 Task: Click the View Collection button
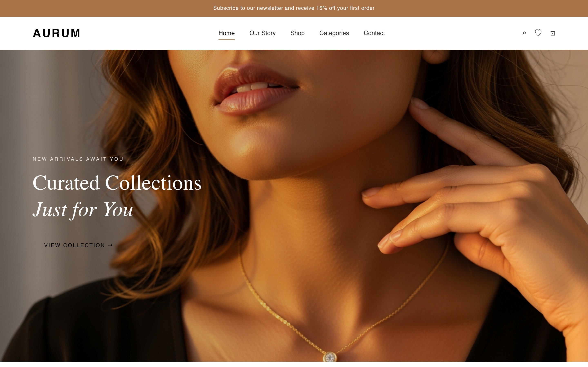coord(78,245)
